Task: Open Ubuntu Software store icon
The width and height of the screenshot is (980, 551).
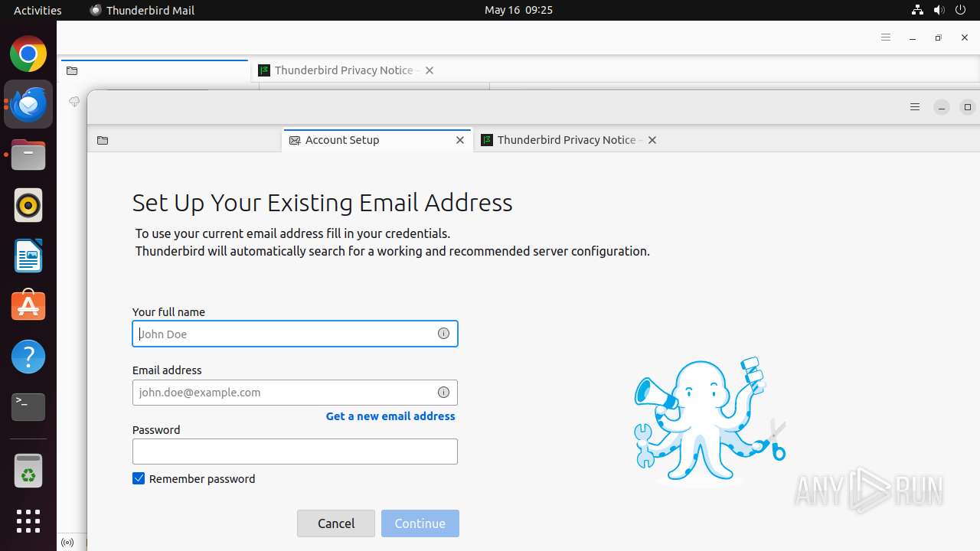Action: (28, 306)
